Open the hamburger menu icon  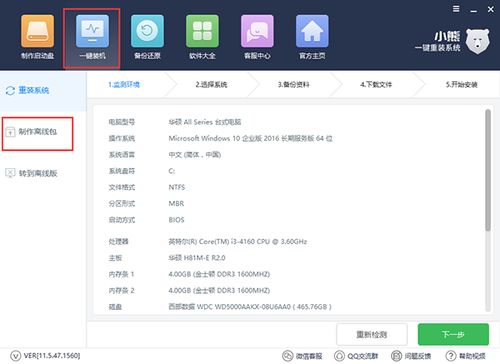point(456,9)
